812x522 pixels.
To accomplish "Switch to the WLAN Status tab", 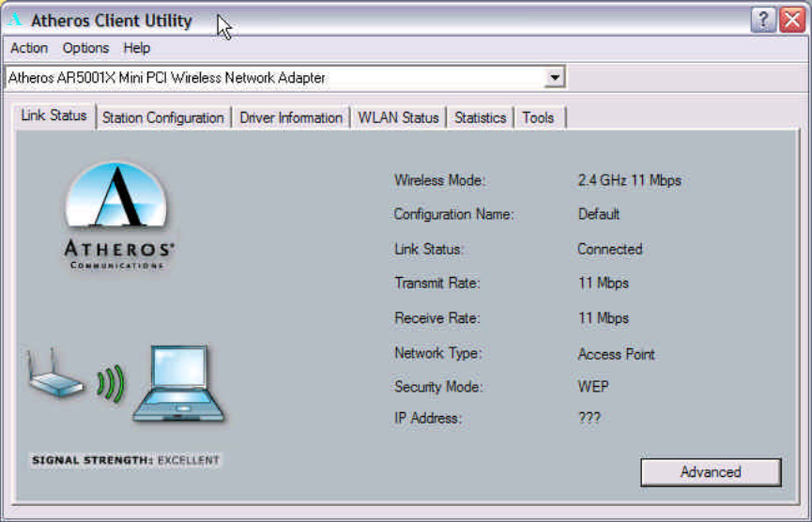I will [398, 118].
